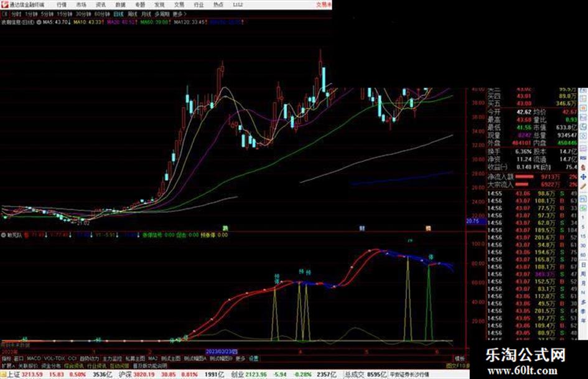
Task: Open the 市场 menu
Action: pyautogui.click(x=82, y=5)
